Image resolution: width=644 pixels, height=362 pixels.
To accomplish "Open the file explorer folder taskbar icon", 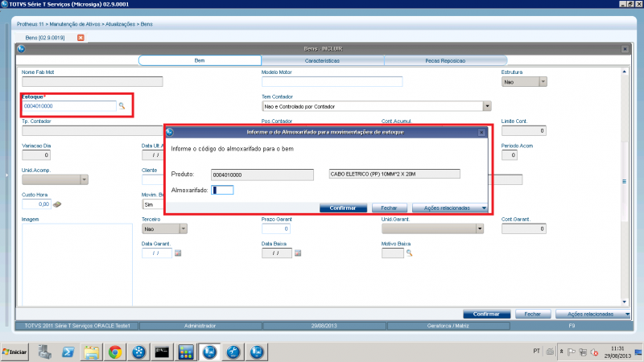I will point(92,352).
